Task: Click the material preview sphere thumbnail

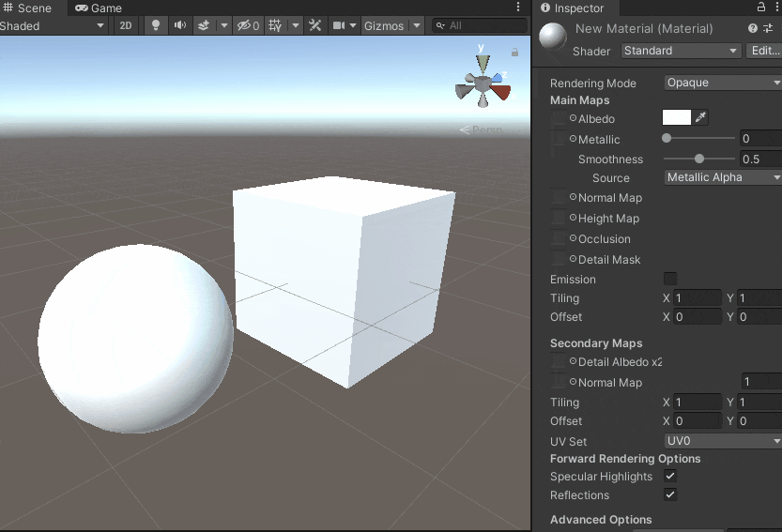Action: pyautogui.click(x=553, y=37)
